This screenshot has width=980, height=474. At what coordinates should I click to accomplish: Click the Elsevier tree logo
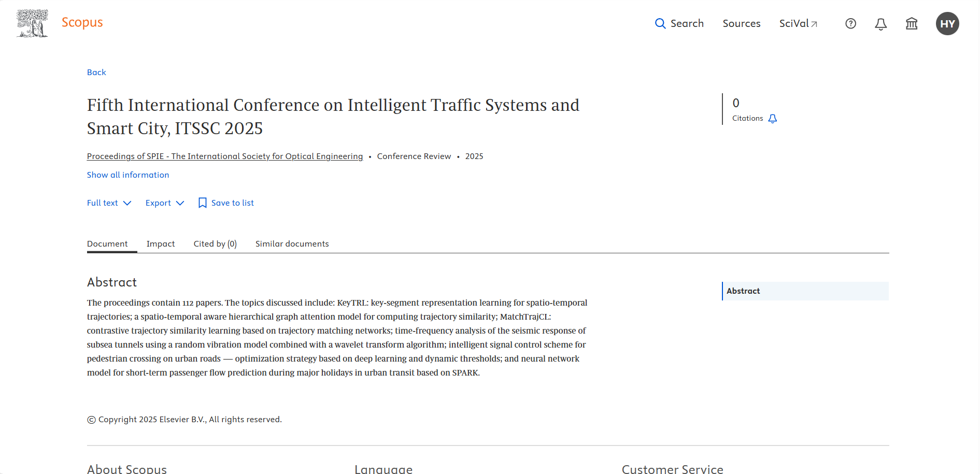click(32, 23)
